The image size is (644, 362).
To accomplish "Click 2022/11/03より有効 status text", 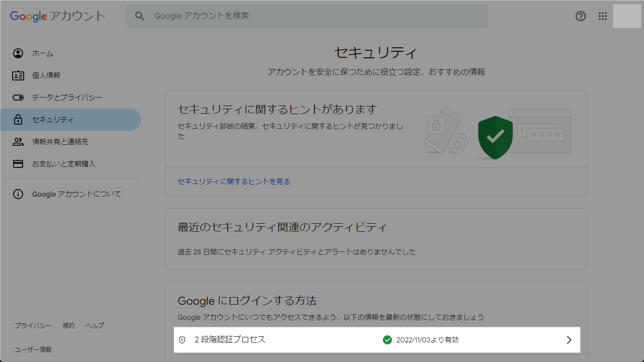I will coord(427,340).
